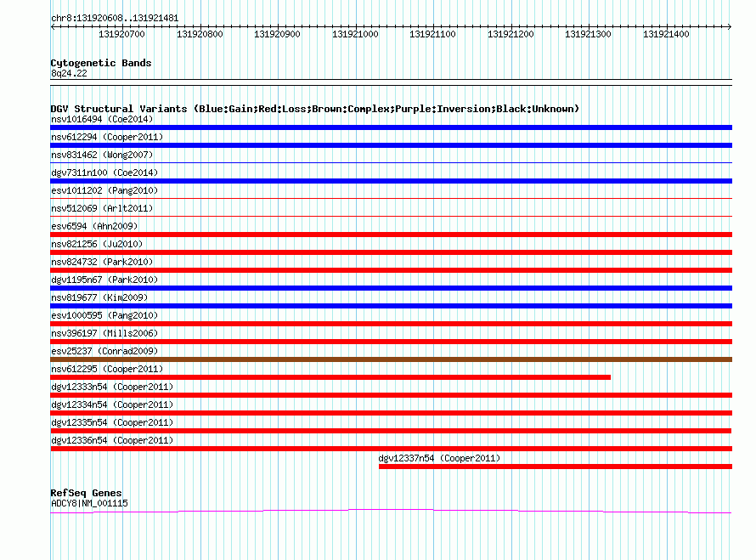
Task: Select the nsv819677 (Kim2009) label
Action: coord(99,297)
